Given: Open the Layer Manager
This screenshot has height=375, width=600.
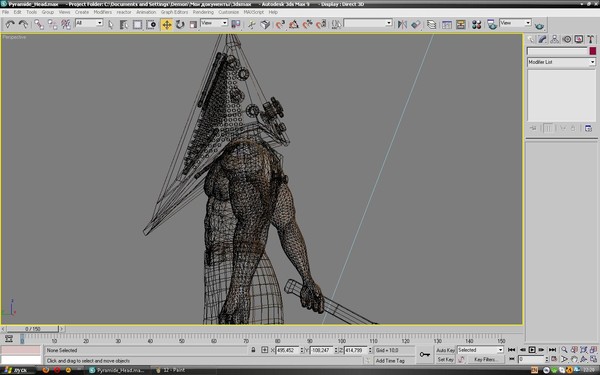Looking at the screenshot, I should [431, 24].
